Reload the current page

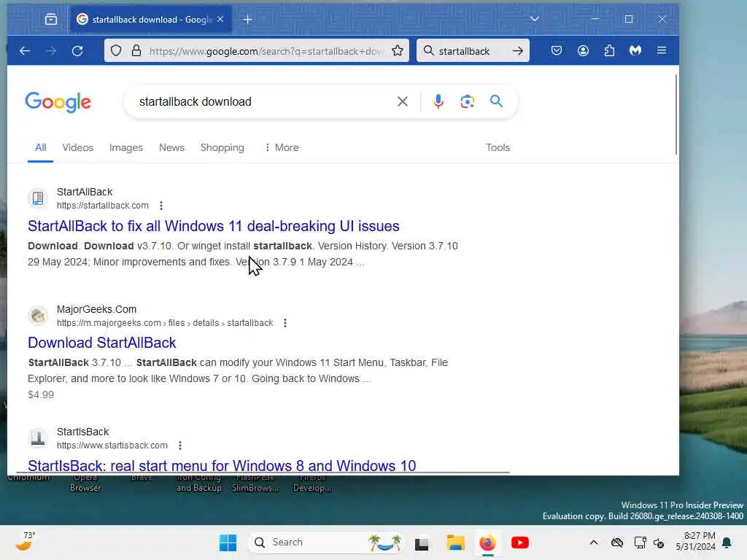coord(77,51)
